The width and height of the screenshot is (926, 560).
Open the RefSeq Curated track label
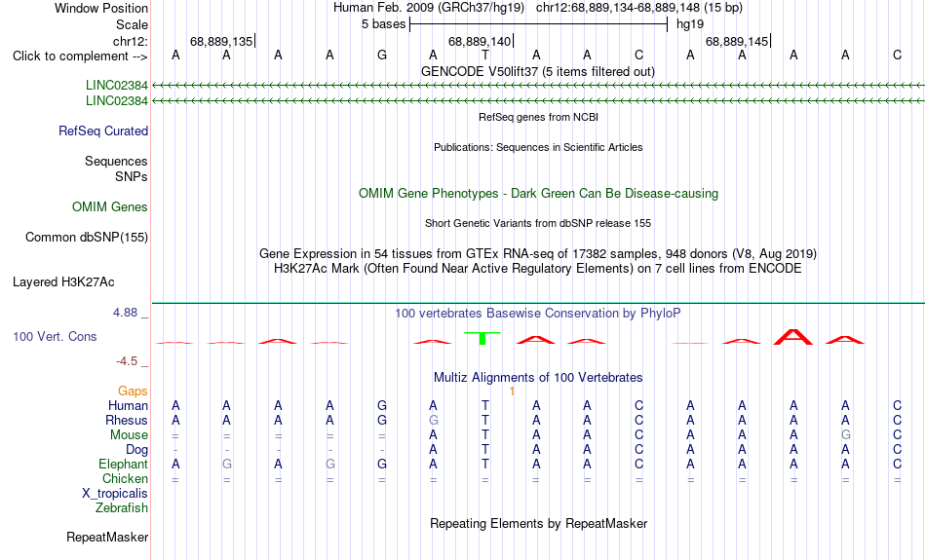pyautogui.click(x=102, y=131)
